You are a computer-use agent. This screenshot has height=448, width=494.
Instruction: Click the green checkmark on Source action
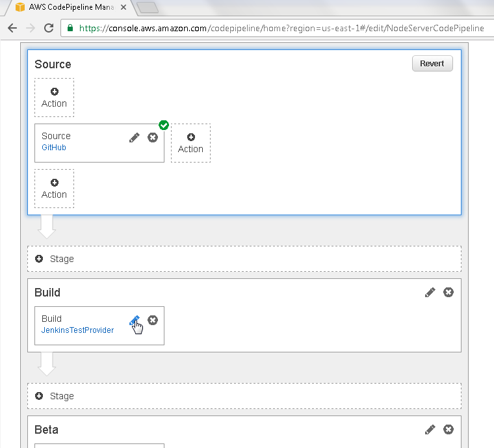[164, 125]
